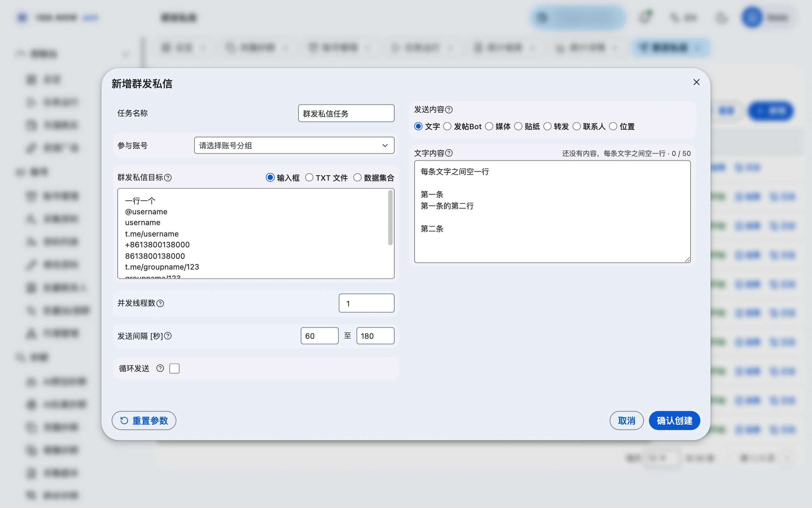Choose 输入框 as target source
The width and height of the screenshot is (812, 508).
270,177
